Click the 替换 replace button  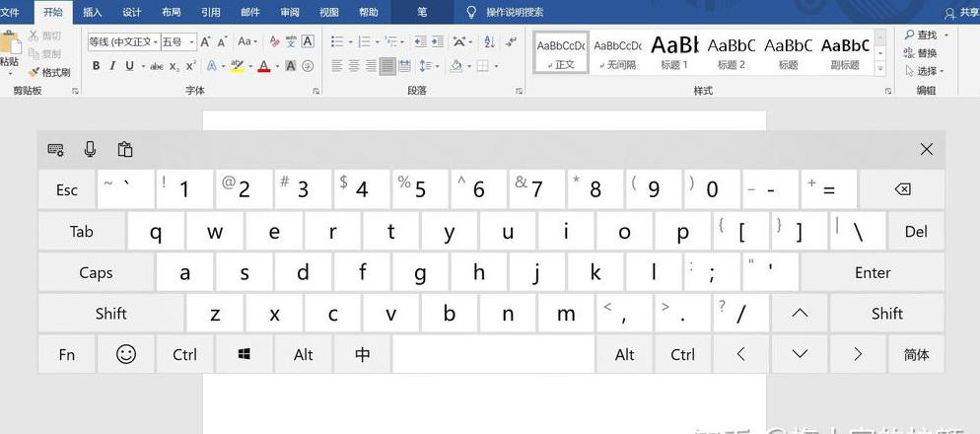[921, 53]
